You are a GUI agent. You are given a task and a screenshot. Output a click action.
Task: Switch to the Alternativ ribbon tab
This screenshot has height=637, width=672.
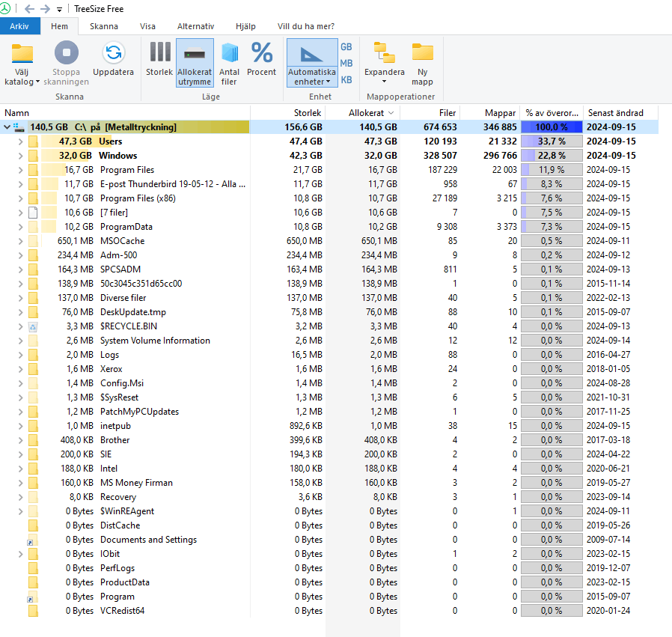click(x=196, y=26)
